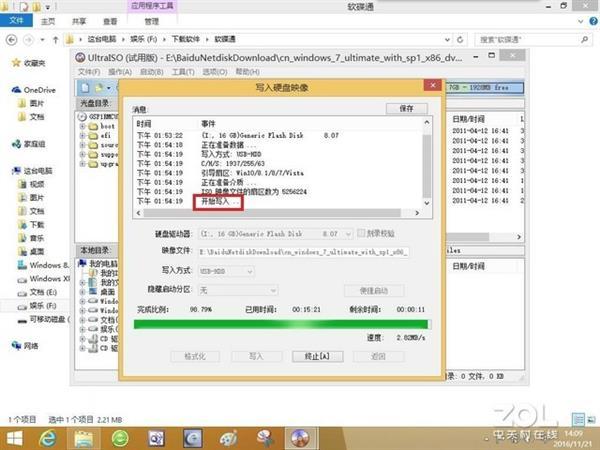600x450 pixels.
Task: Open Explorer help question-mark icon
Action: 593,21
